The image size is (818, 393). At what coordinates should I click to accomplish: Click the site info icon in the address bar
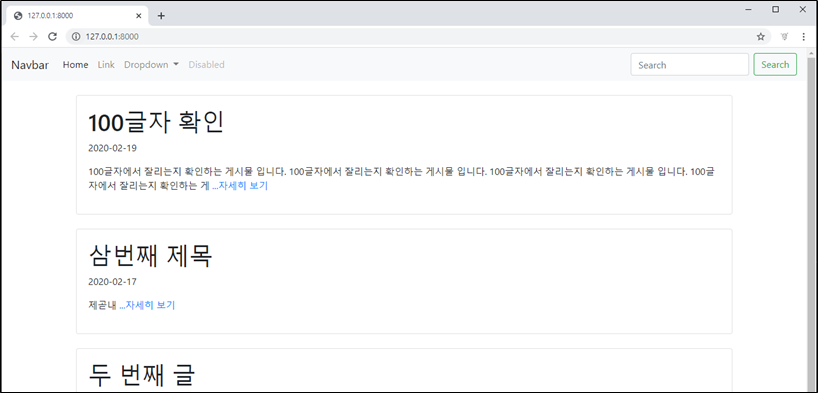click(76, 37)
